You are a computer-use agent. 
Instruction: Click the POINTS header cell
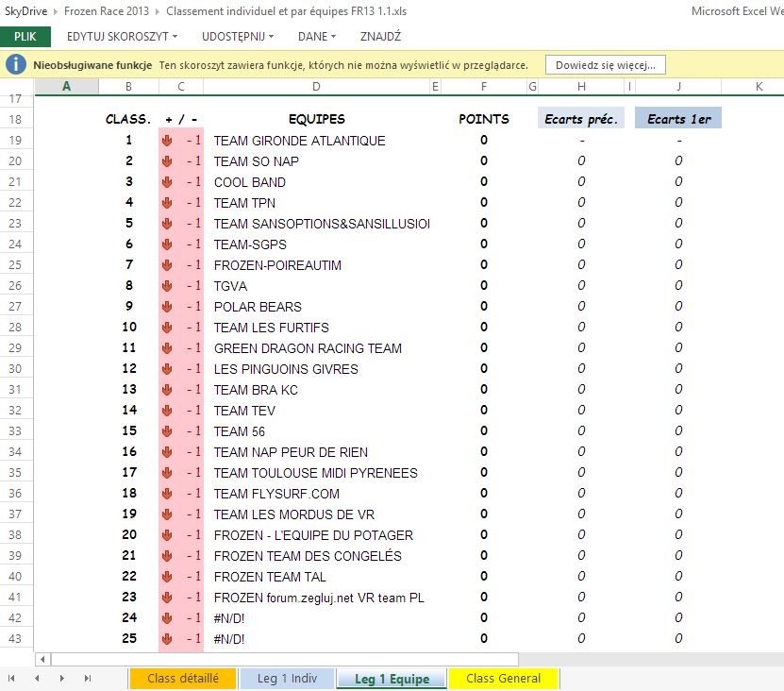[483, 119]
